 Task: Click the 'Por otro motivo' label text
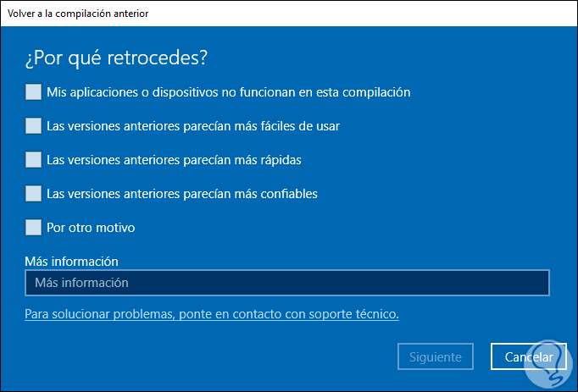[91, 227]
